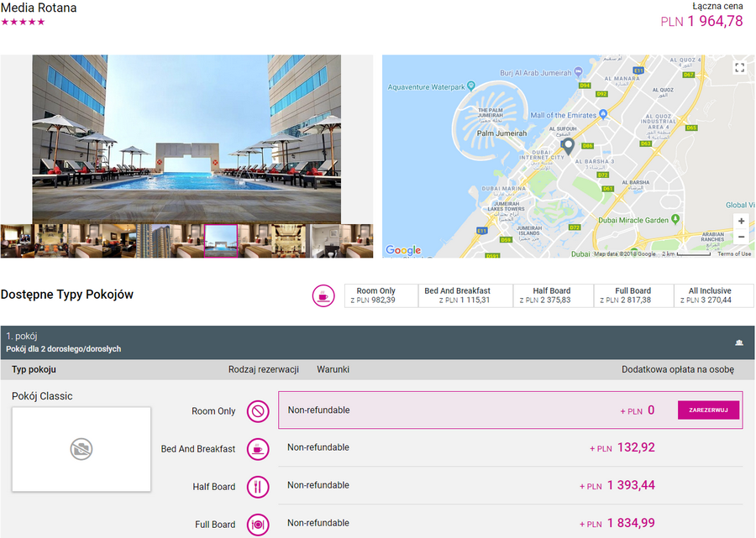756x538 pixels.
Task: Select the Full Board non-refundable row
Action: point(511,524)
